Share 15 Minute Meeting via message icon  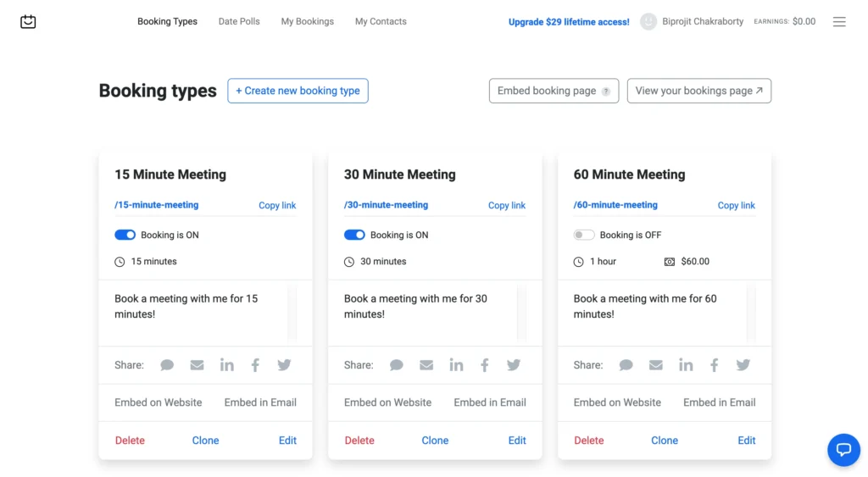167,365
